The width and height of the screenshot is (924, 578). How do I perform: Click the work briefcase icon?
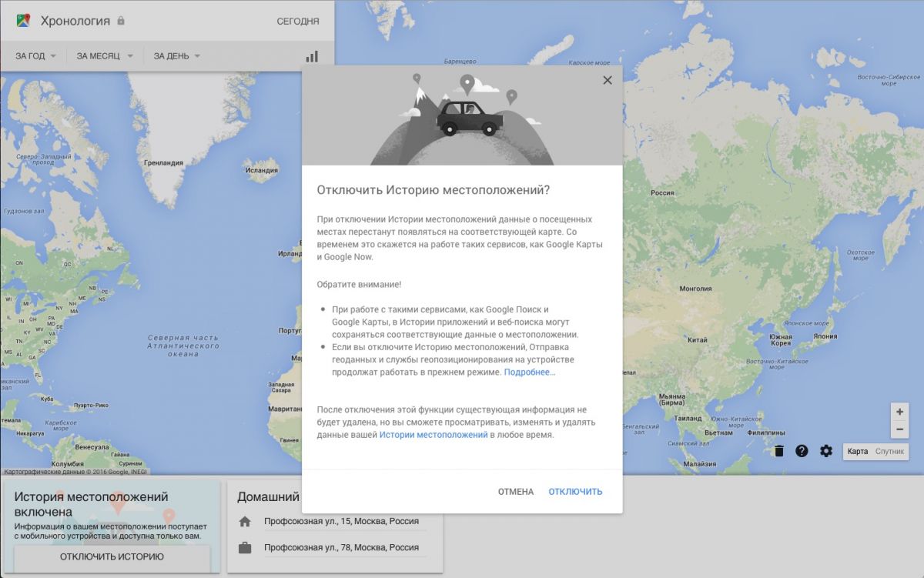click(x=245, y=548)
